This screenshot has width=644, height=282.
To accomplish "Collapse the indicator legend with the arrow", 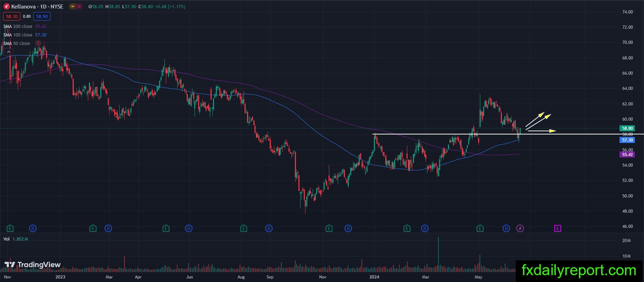I will 9,52.
